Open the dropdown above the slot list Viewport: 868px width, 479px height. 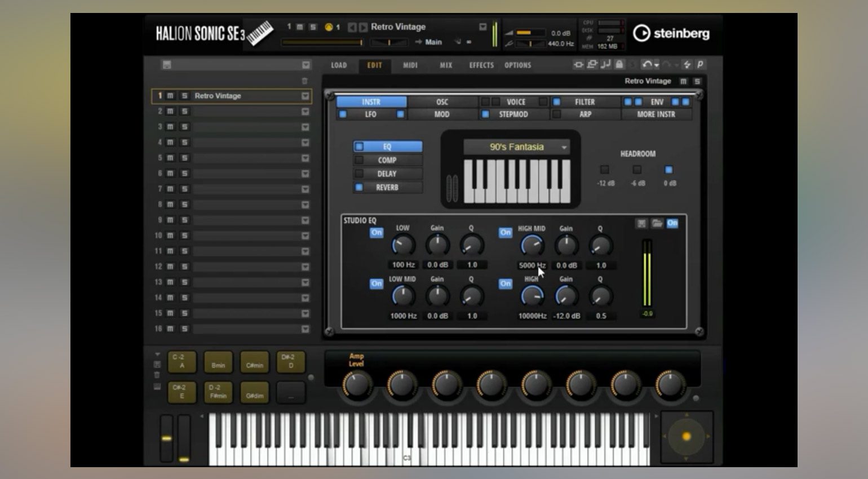click(x=305, y=65)
